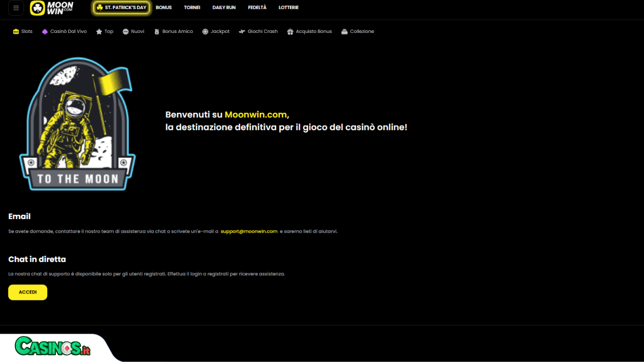Open the Slots category label

(x=27, y=32)
